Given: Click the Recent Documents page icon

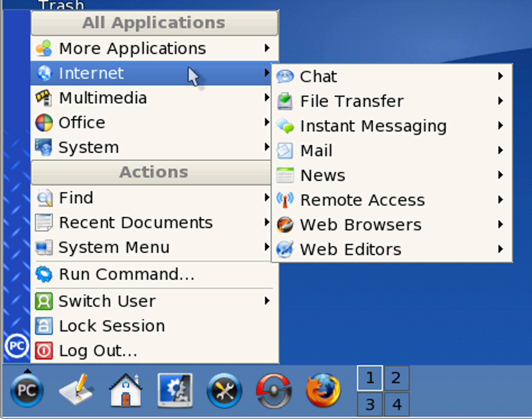Looking at the screenshot, I should pos(44,223).
